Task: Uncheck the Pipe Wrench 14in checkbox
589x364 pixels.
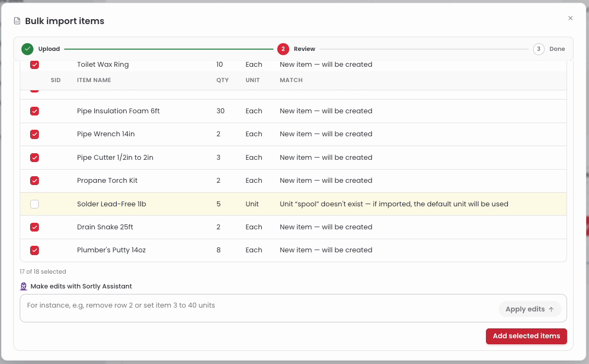Action: click(35, 134)
